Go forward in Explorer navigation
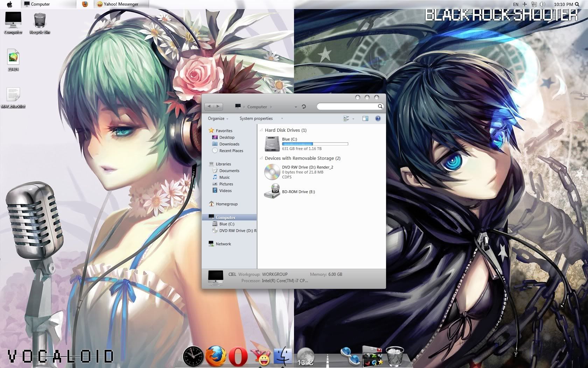Image resolution: width=588 pixels, height=368 pixels. click(218, 107)
